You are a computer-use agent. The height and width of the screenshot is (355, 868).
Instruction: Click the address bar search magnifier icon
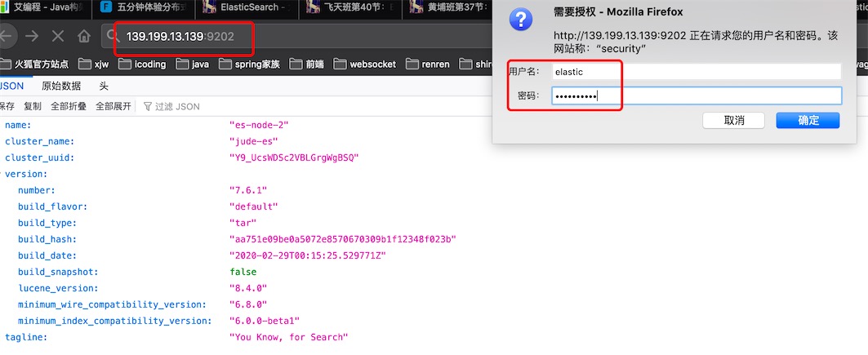114,37
